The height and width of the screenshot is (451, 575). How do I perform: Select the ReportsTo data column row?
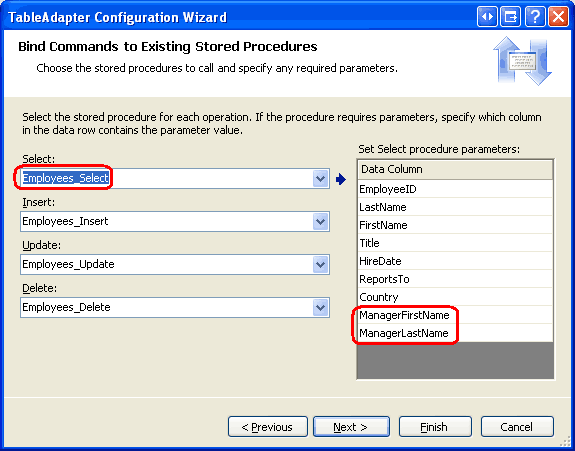coord(455,279)
